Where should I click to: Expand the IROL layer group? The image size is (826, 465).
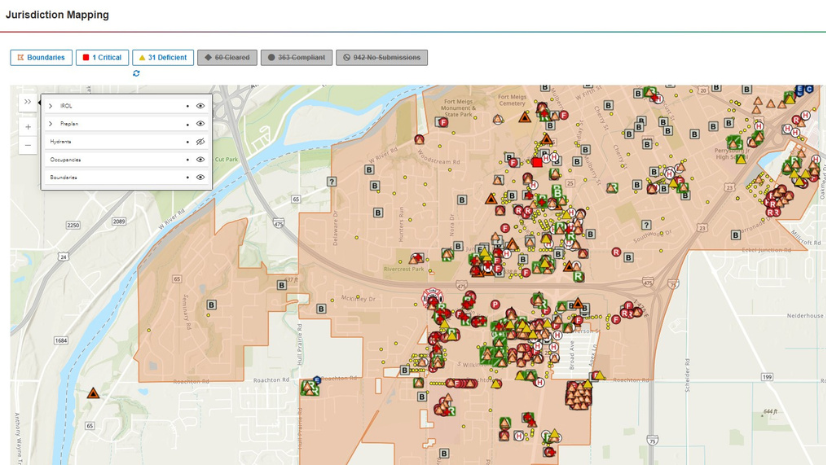point(51,106)
